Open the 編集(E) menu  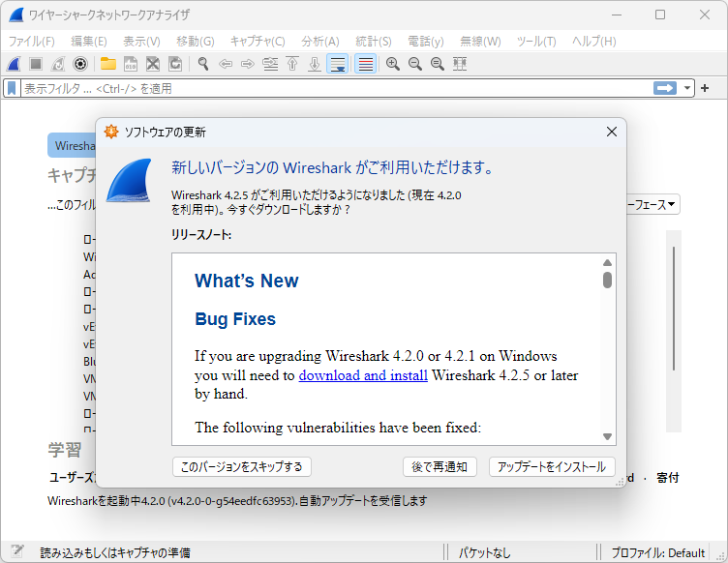(89, 42)
